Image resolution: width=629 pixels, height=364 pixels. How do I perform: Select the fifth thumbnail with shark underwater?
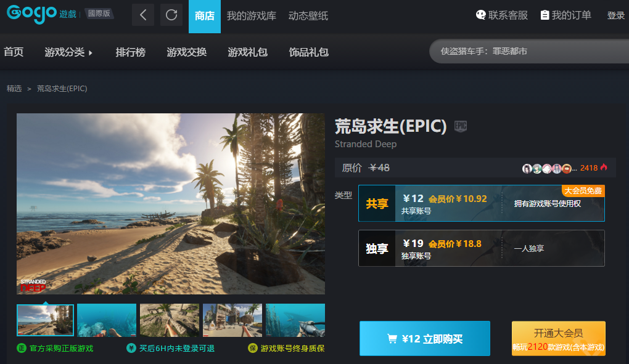pyautogui.click(x=295, y=320)
